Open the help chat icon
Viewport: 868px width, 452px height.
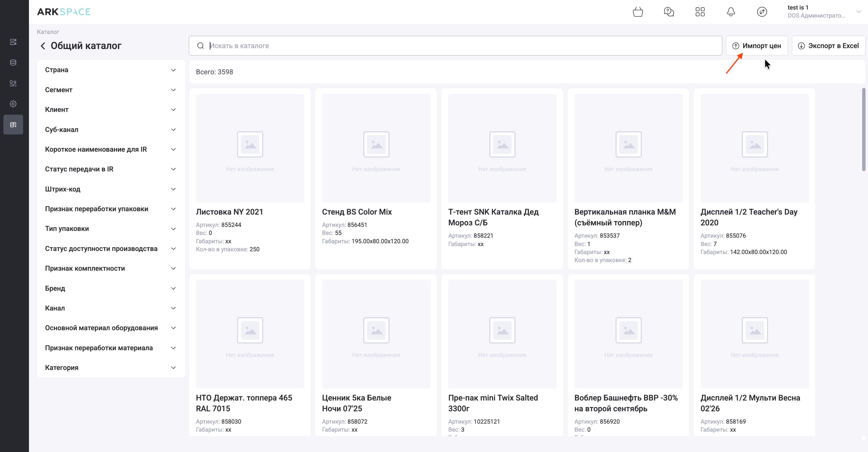668,12
